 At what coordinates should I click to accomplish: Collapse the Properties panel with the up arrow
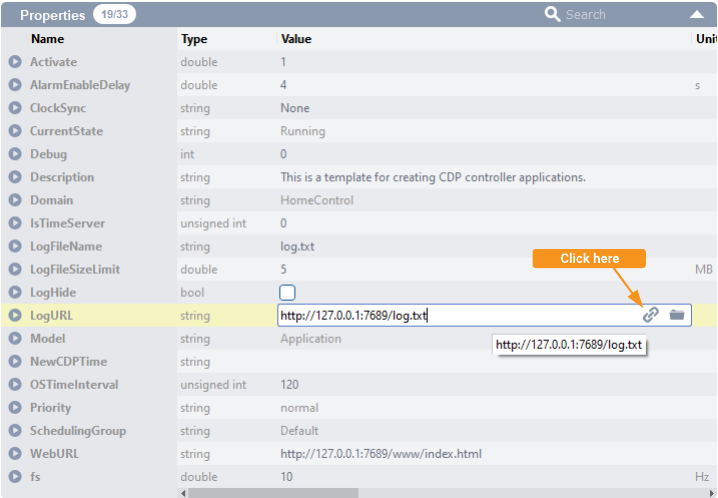click(x=697, y=15)
